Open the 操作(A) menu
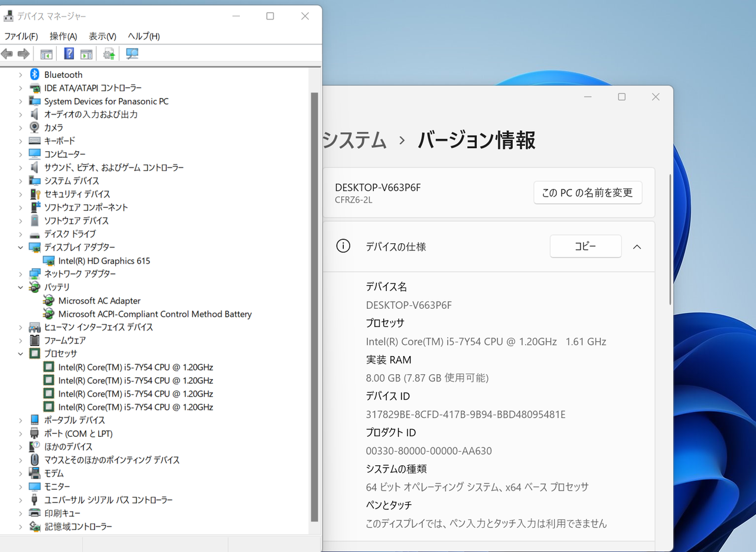756x552 pixels. click(63, 36)
